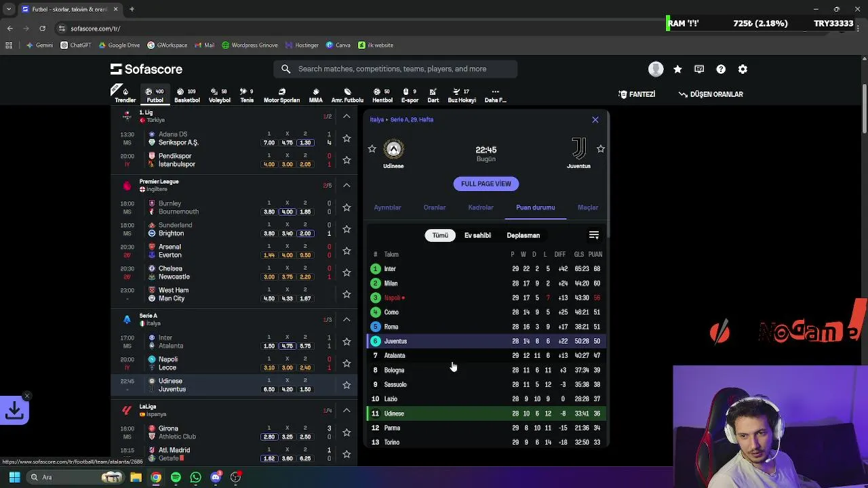The width and height of the screenshot is (868, 488).
Task: Open the Canva bookmark
Action: (x=338, y=45)
